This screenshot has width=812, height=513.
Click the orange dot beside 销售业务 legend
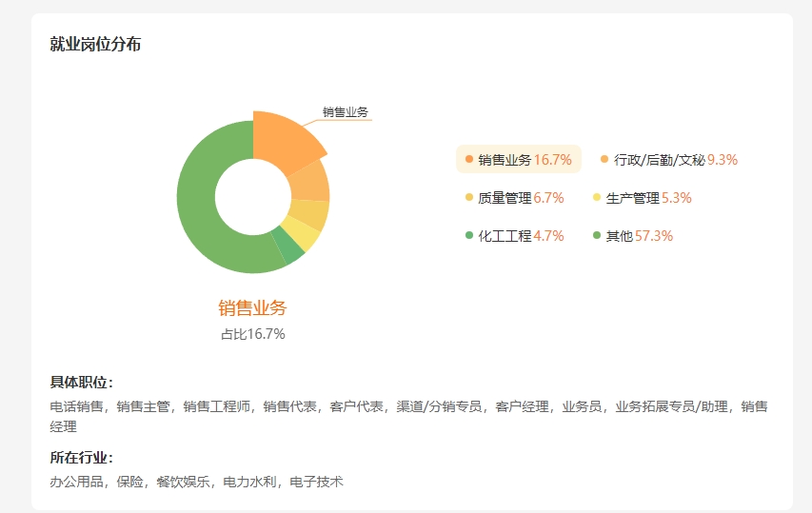(x=469, y=160)
